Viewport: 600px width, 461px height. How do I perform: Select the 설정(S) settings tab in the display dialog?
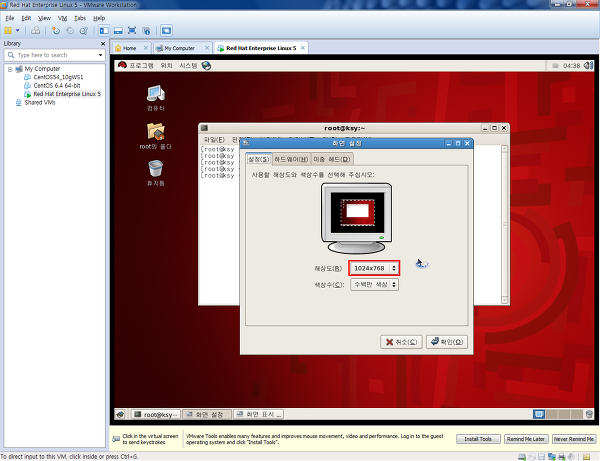259,159
